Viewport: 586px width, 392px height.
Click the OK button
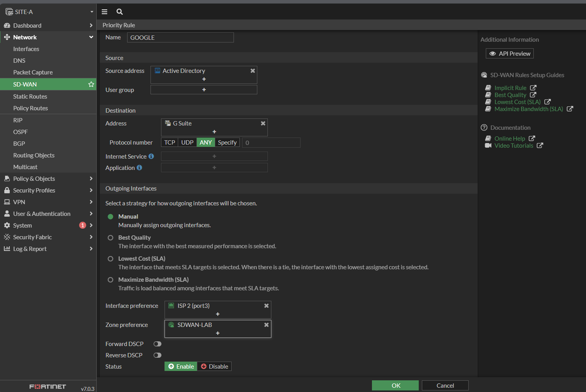point(395,385)
